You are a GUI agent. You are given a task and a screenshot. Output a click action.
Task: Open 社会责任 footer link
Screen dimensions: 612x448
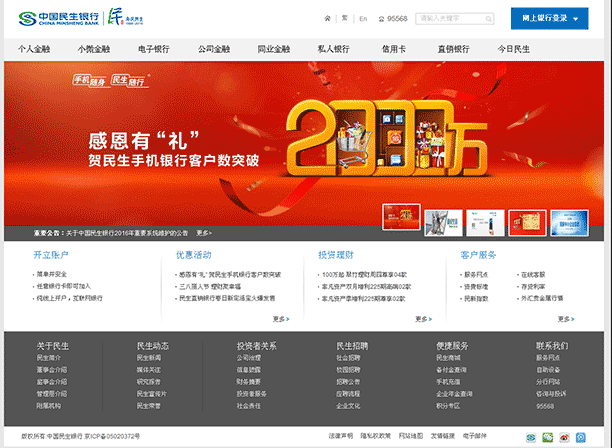(x=249, y=406)
